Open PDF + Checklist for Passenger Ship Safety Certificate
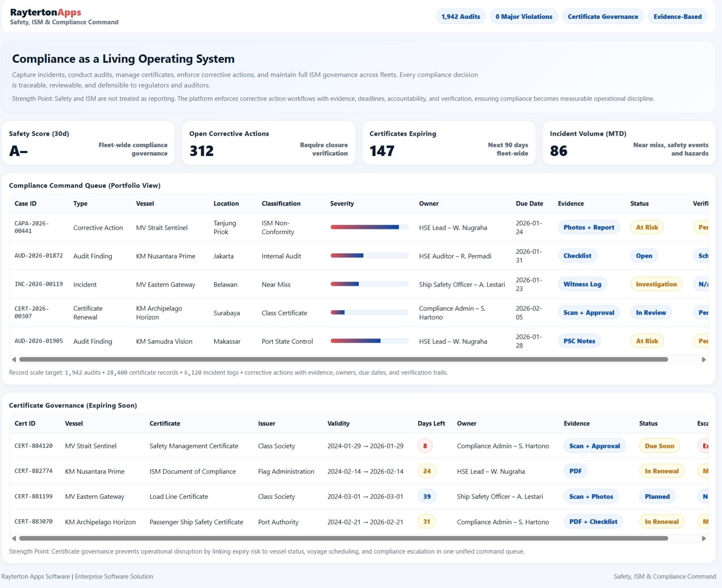The width and height of the screenshot is (722, 588). pyautogui.click(x=593, y=522)
